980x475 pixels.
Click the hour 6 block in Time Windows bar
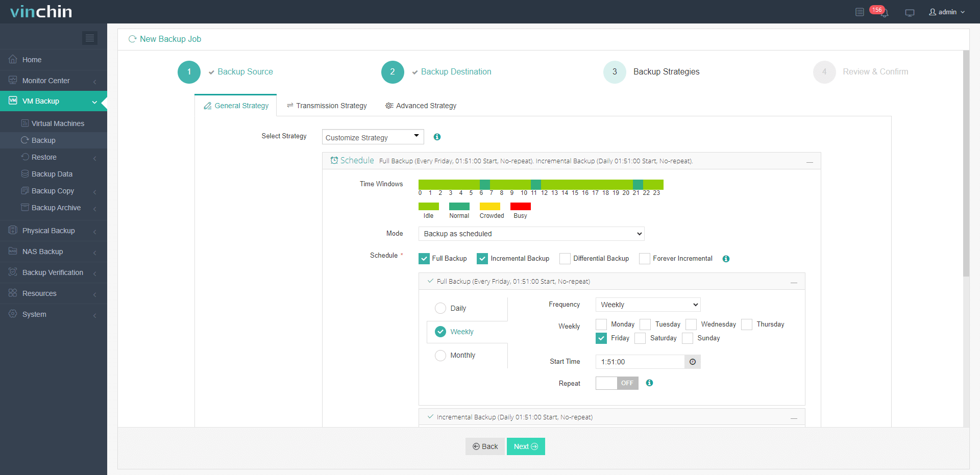pyautogui.click(x=485, y=184)
